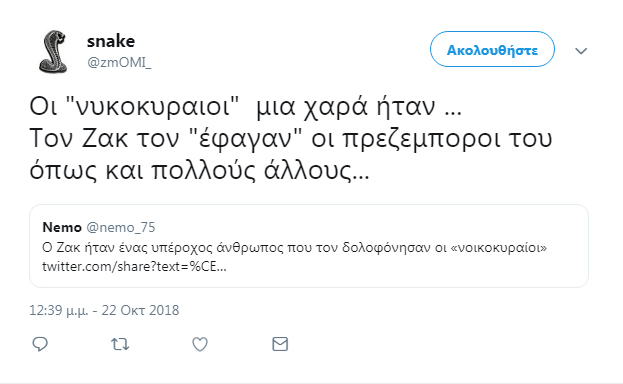This screenshot has width=623, height=384.
Task: Click the main tweet line starting Οι "νυκοκυραιοι"
Action: click(x=246, y=107)
